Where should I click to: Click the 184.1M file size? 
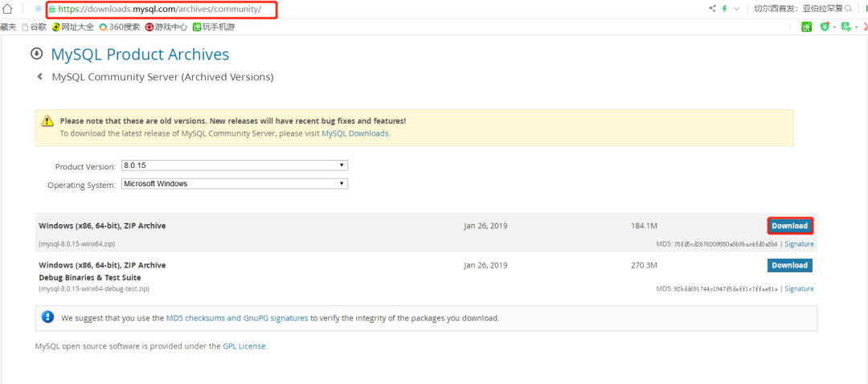pyautogui.click(x=644, y=226)
